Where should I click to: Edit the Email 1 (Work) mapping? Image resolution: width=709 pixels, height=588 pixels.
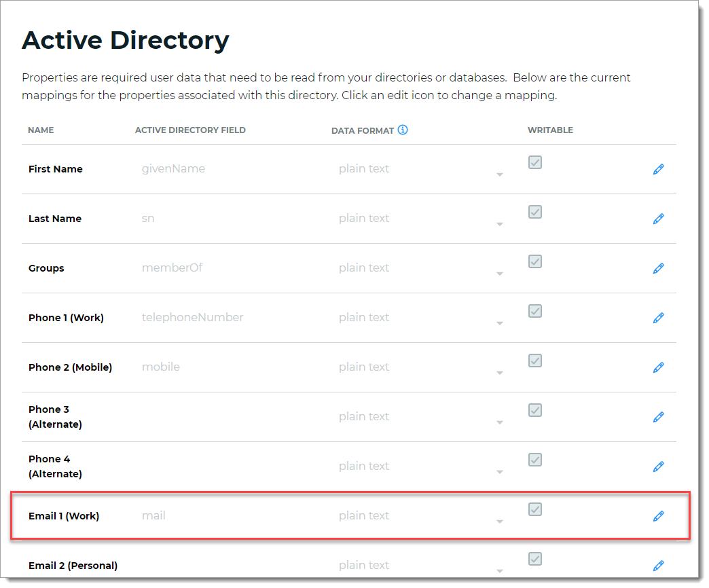pyautogui.click(x=658, y=516)
